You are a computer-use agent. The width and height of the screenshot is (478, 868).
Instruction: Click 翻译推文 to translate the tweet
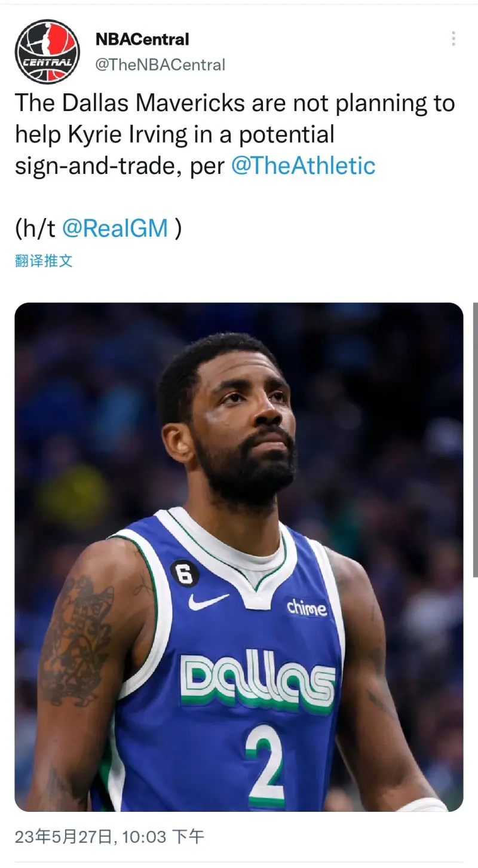pyautogui.click(x=44, y=260)
